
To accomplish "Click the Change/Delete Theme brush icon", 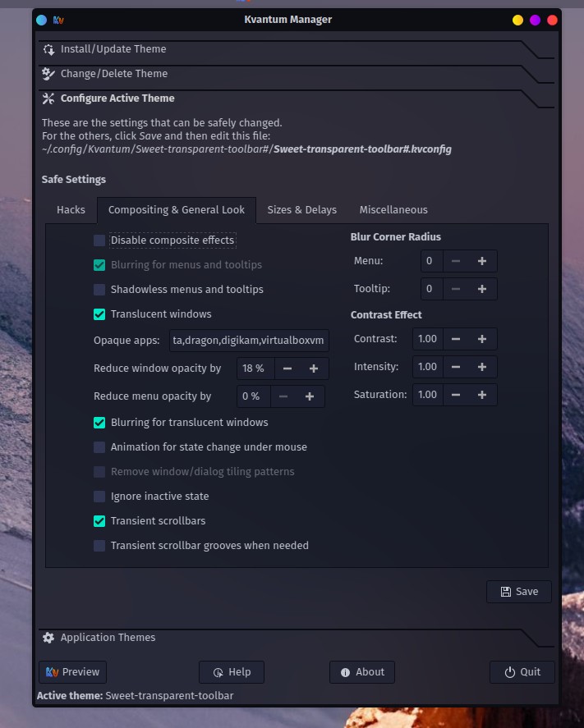I will click(x=48, y=74).
